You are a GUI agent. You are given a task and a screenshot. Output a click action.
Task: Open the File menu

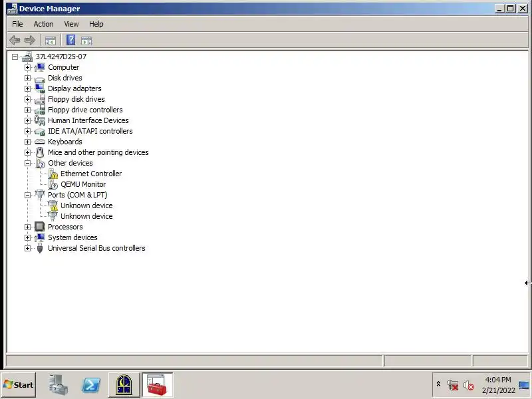coord(17,24)
